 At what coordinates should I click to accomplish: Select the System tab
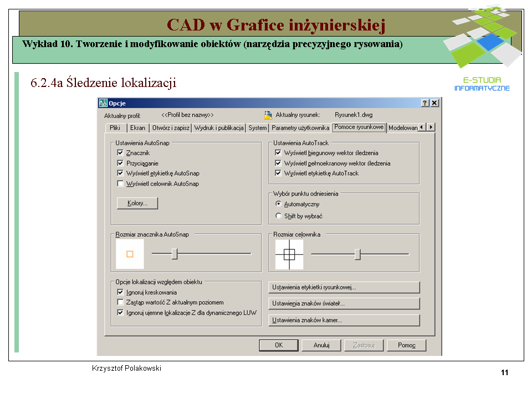tap(258, 128)
